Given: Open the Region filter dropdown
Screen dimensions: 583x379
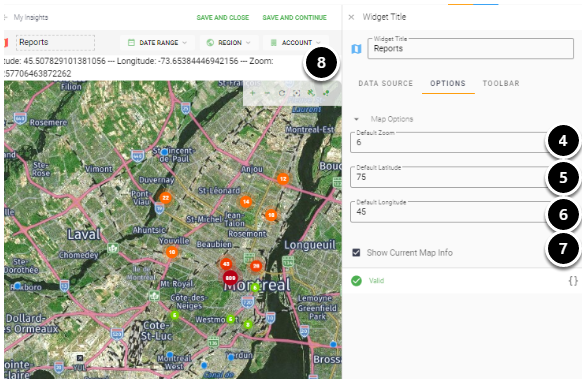Looking at the screenshot, I should click(228, 43).
